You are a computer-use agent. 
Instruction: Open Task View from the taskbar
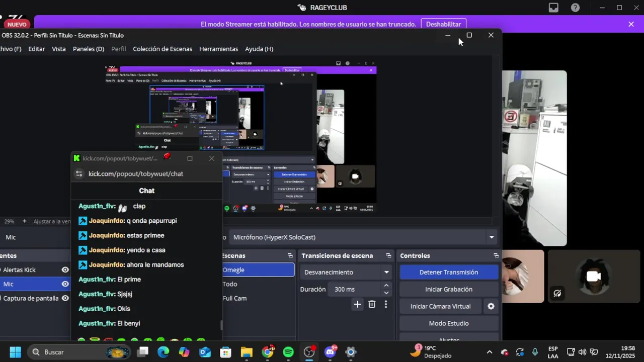143,352
